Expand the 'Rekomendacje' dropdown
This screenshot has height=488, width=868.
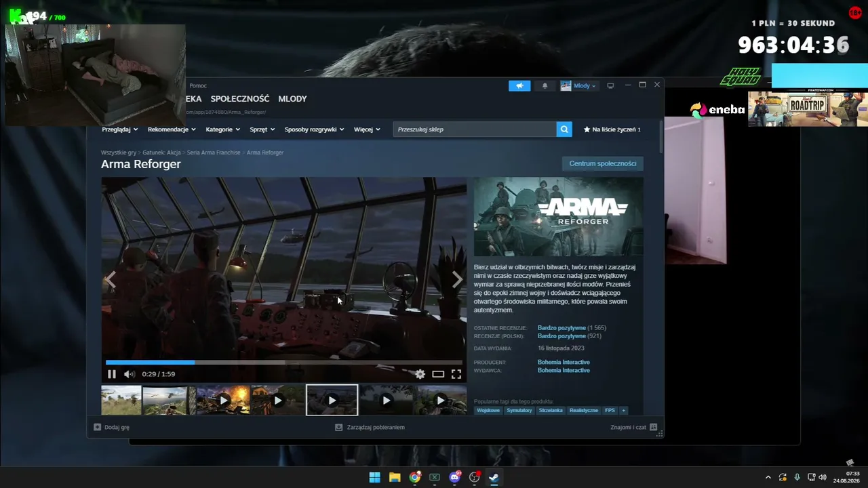pos(172,129)
